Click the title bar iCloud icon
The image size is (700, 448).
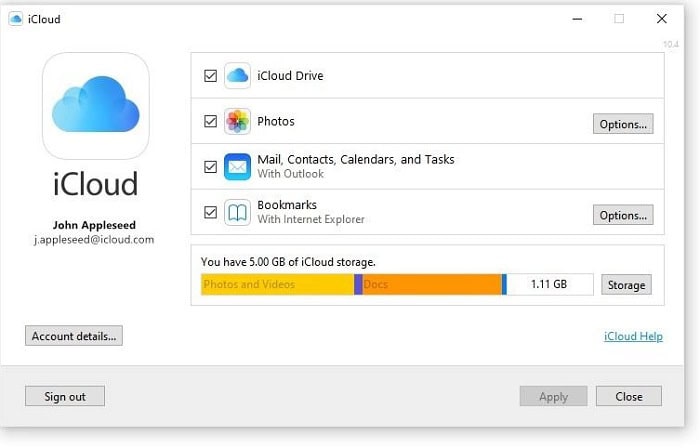pyautogui.click(x=16, y=19)
